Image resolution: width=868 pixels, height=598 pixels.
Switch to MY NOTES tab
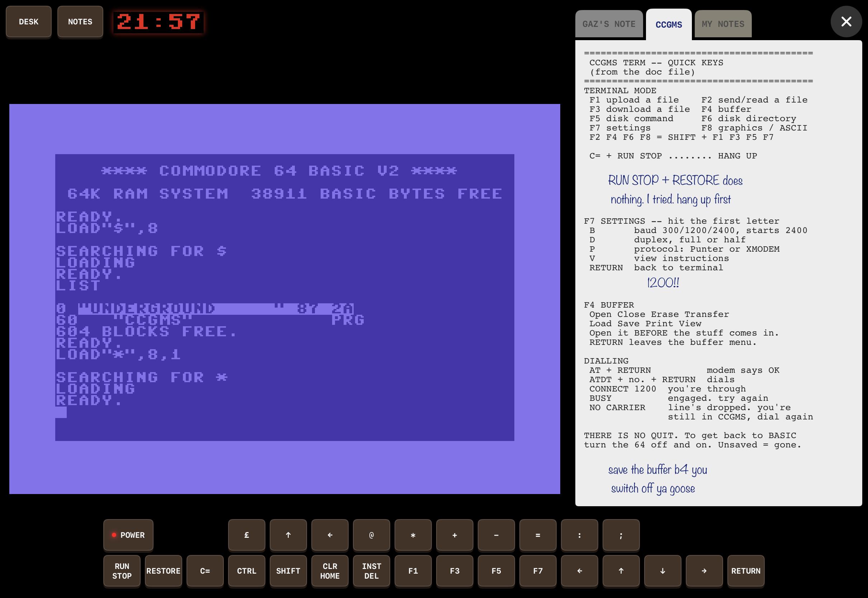click(723, 24)
